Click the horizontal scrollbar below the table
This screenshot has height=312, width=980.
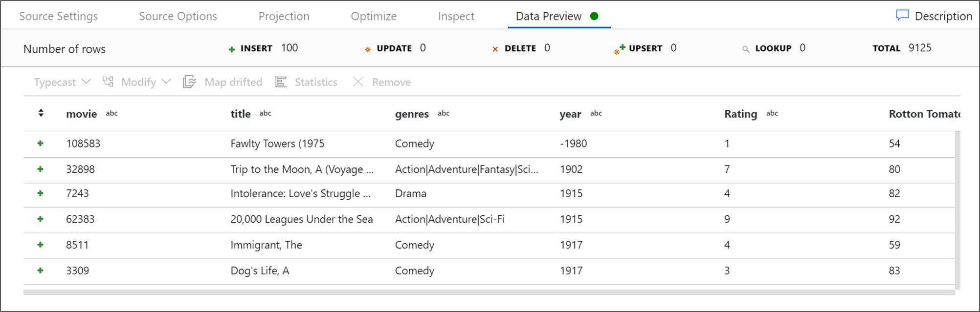pos(489,292)
